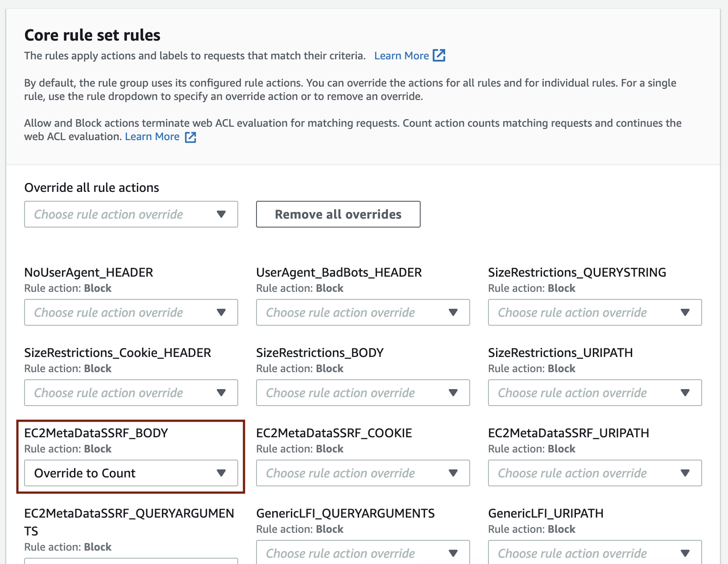Expand SizeRestrictions_URIPATH override dropdown
This screenshot has height=564, width=728.
pos(595,393)
